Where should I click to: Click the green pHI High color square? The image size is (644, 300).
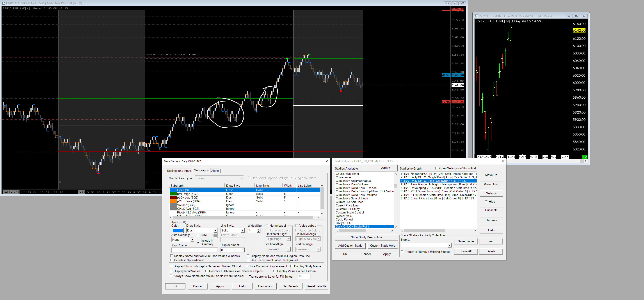[173, 194]
